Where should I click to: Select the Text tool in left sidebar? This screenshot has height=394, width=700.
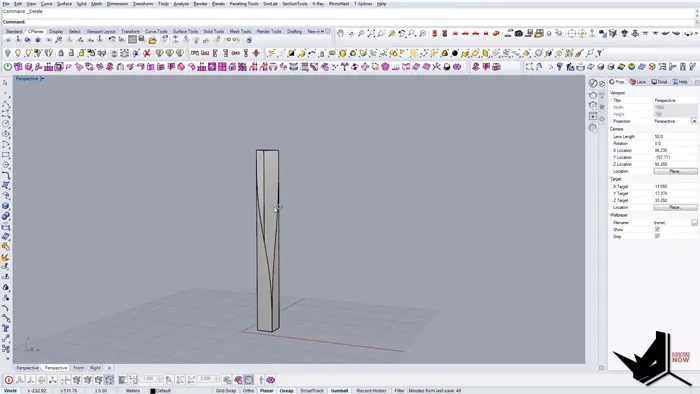pos(5,328)
